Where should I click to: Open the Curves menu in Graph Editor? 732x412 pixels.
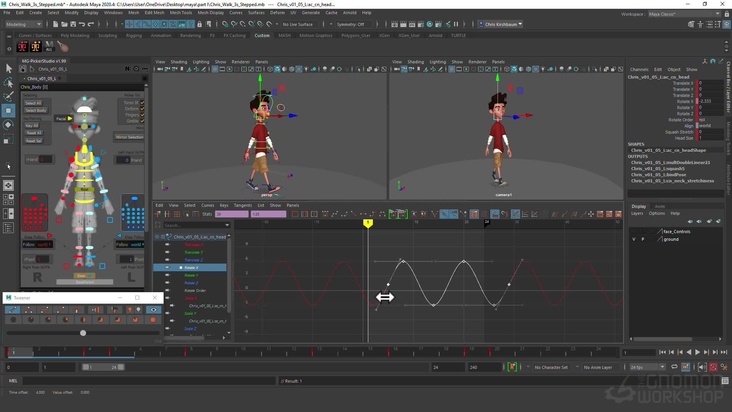(x=208, y=205)
